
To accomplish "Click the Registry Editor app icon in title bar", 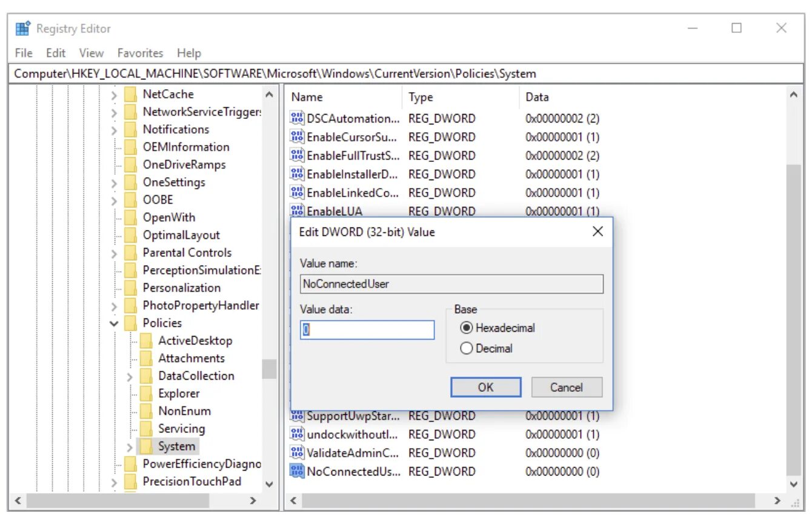I will [x=23, y=29].
